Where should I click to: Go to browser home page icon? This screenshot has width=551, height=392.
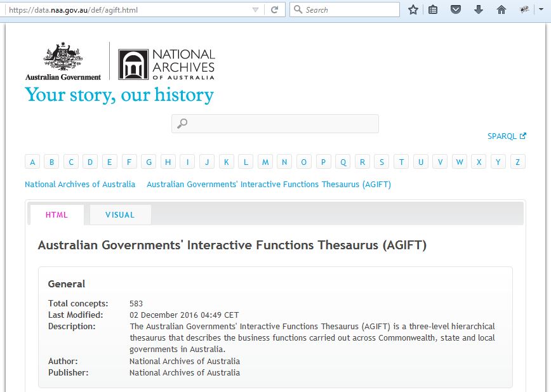pyautogui.click(x=501, y=10)
